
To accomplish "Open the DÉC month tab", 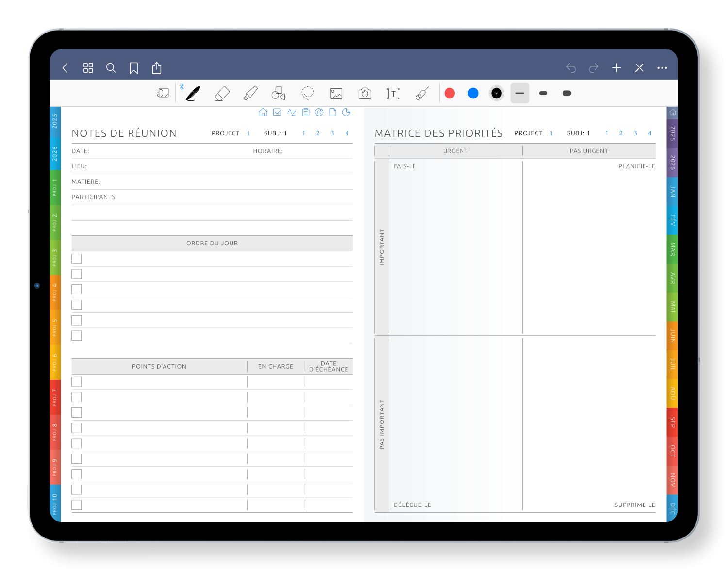I will (672, 508).
